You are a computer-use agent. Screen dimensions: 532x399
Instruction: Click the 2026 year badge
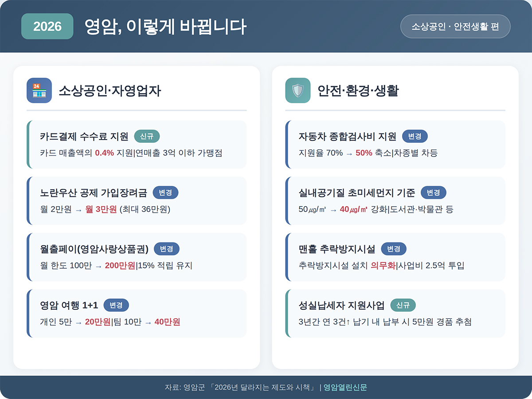tap(47, 26)
